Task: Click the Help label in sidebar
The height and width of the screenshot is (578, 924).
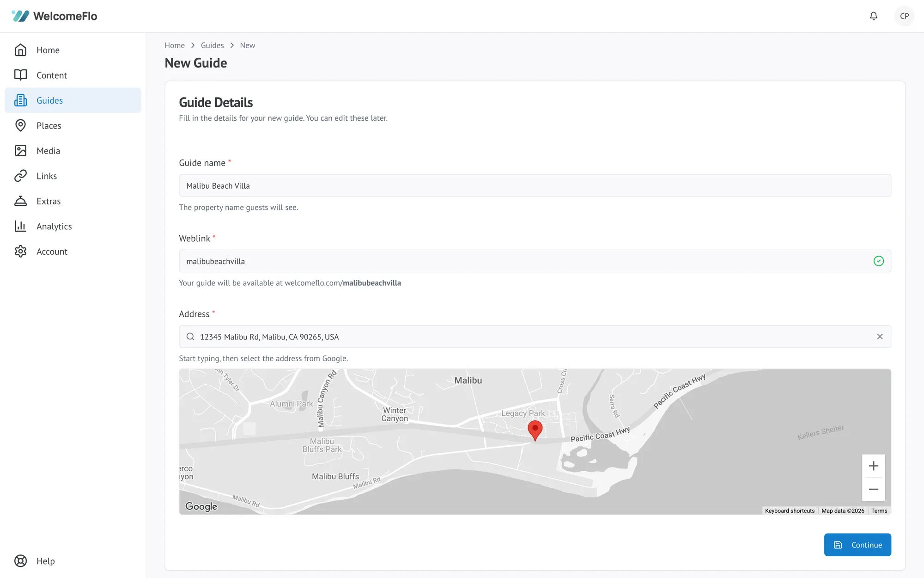Action: pos(46,561)
